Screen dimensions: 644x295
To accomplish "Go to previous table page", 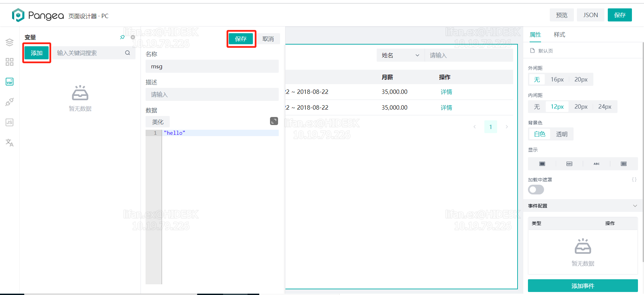I will (475, 127).
